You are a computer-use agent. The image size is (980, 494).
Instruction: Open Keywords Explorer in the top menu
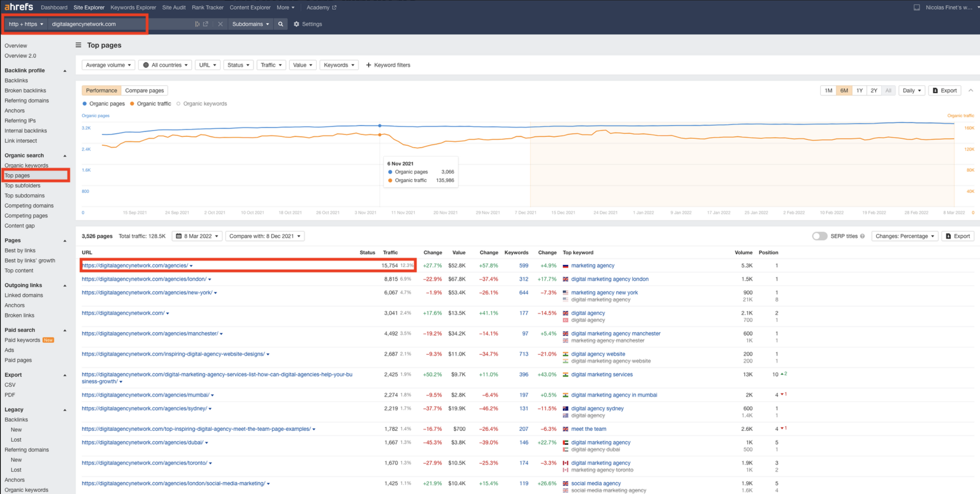point(133,7)
